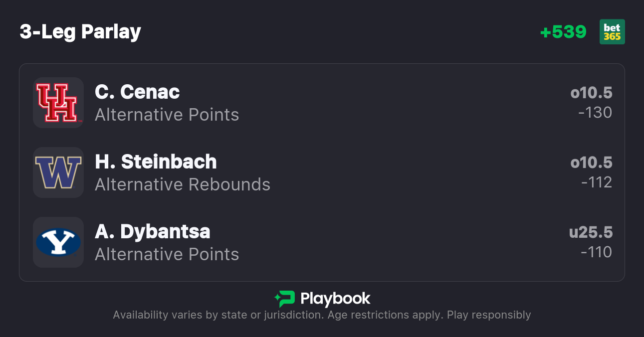Click the 3-Leg Parlay title
This screenshot has width=644, height=337.
pyautogui.click(x=80, y=32)
